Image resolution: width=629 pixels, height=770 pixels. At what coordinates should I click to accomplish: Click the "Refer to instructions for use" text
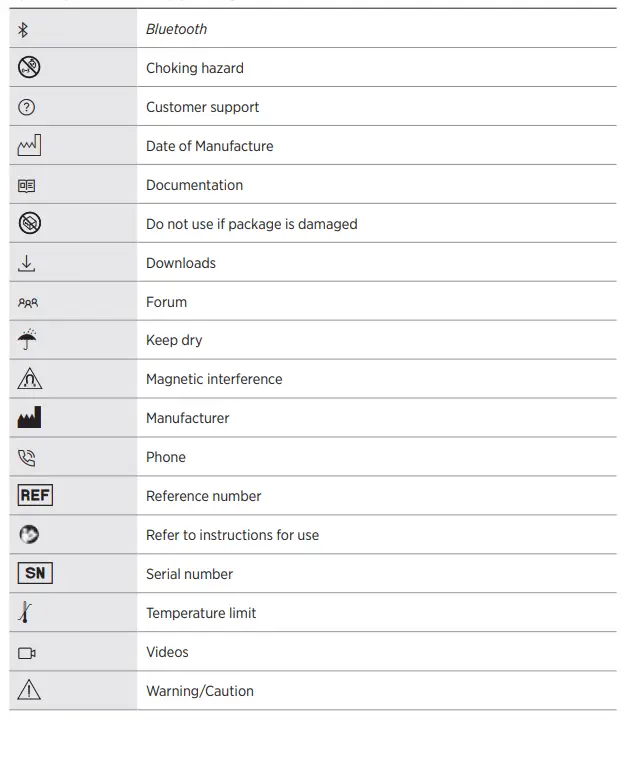[232, 535]
